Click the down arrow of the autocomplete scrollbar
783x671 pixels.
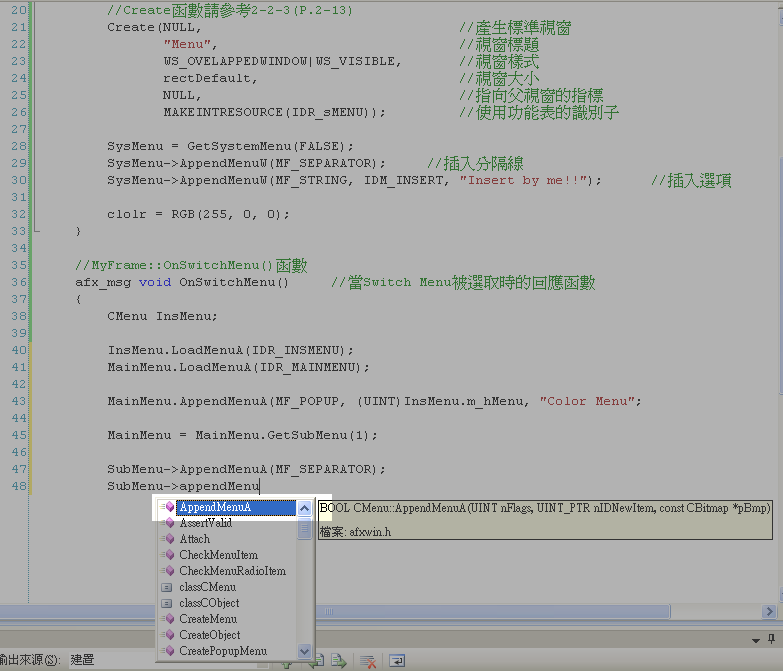tap(305, 651)
